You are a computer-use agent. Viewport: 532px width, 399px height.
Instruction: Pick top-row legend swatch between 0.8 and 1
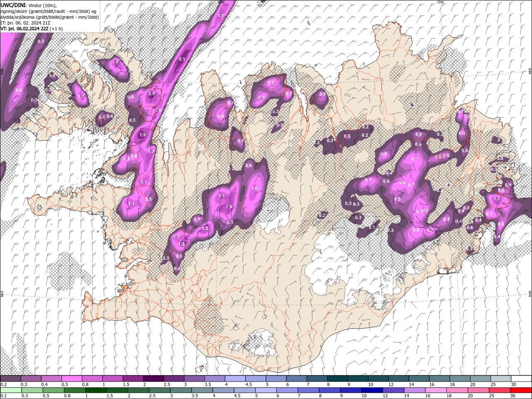pyautogui.click(x=92, y=379)
